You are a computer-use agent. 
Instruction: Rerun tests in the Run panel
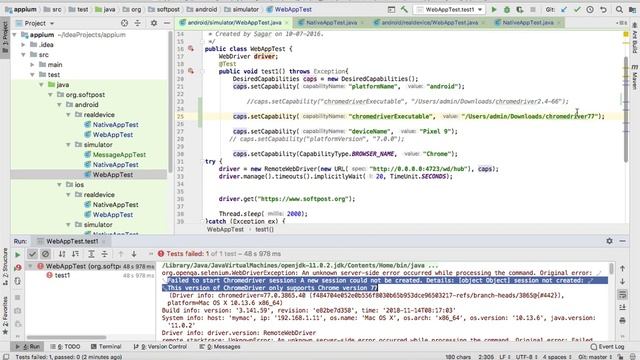click(x=18, y=254)
